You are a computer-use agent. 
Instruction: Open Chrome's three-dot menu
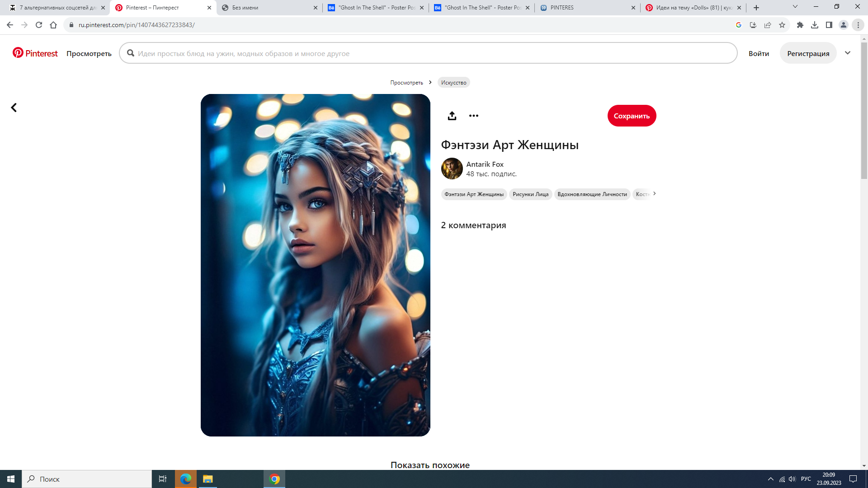[x=858, y=25]
